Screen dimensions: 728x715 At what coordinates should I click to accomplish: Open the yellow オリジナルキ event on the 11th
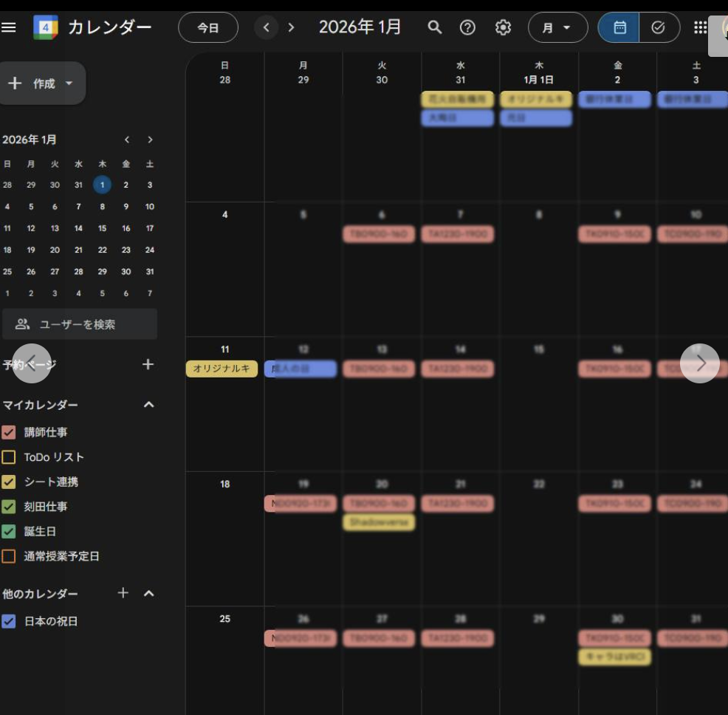tap(222, 369)
